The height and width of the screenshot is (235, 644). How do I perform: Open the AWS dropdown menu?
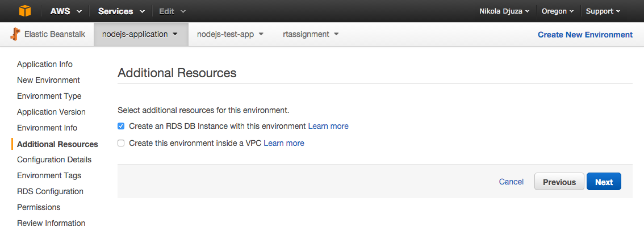click(66, 11)
